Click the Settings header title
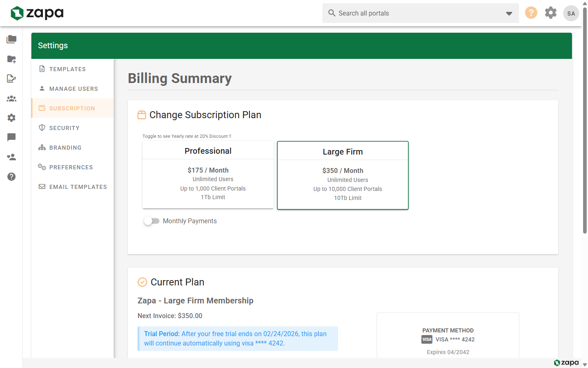The width and height of the screenshot is (588, 368). [x=53, y=45]
